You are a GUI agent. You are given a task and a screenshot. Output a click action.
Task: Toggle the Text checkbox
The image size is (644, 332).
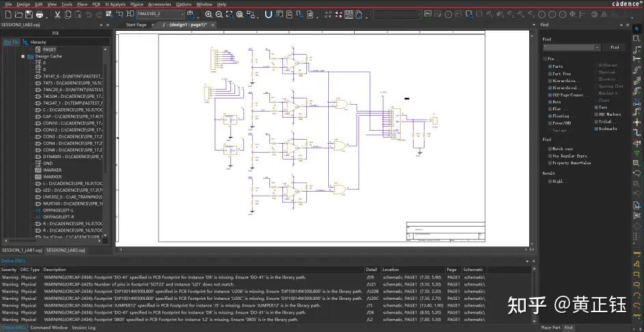[596, 107]
